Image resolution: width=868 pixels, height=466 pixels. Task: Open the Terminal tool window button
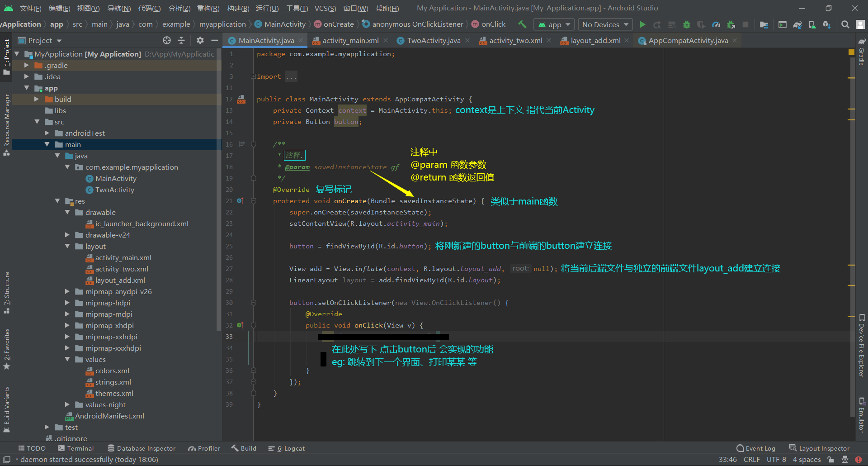(76, 448)
